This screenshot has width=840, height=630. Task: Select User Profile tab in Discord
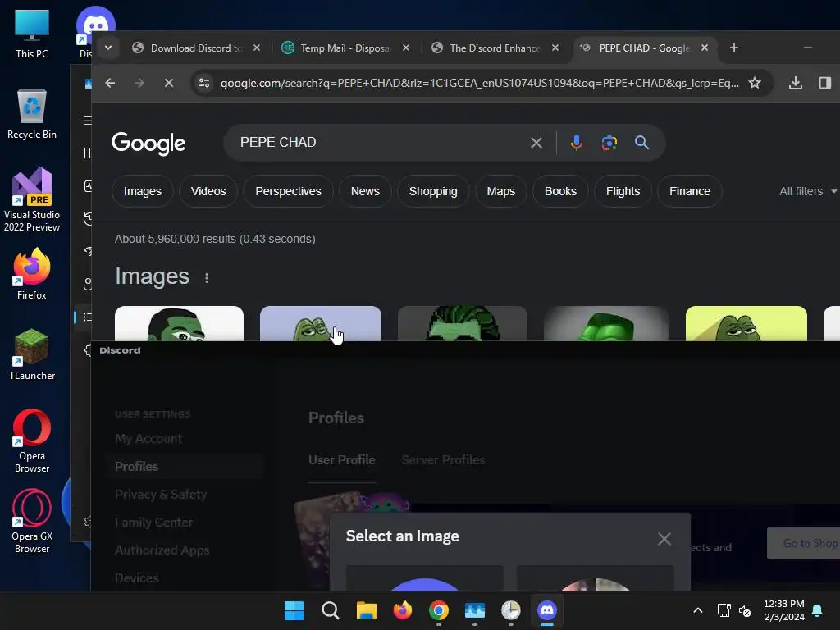pyautogui.click(x=342, y=460)
